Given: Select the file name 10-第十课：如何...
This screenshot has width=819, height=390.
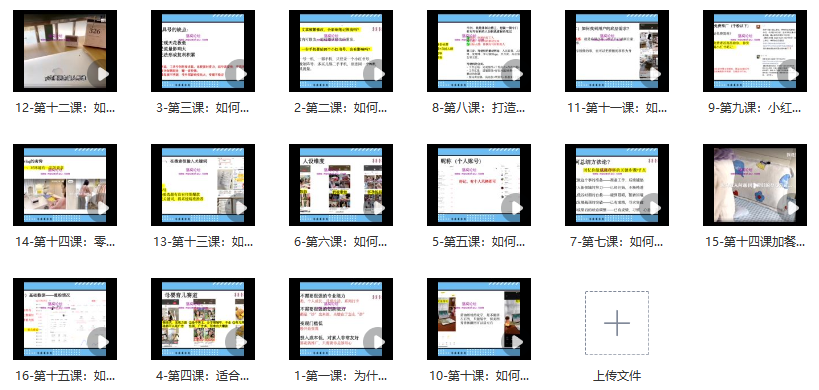Looking at the screenshot, I should 479,376.
